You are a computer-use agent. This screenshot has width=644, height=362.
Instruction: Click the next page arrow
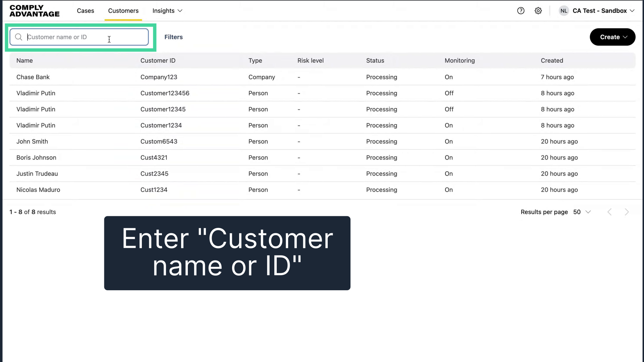point(627,212)
